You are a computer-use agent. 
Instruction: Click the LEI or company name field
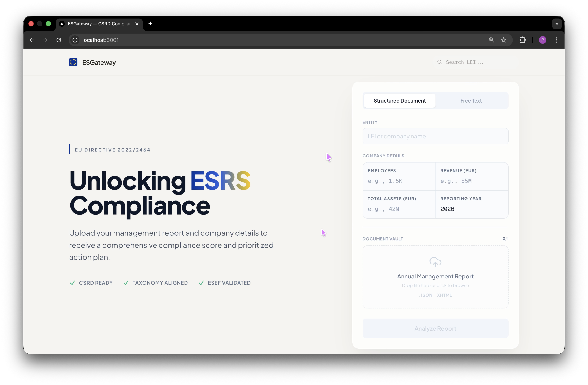(x=435, y=136)
